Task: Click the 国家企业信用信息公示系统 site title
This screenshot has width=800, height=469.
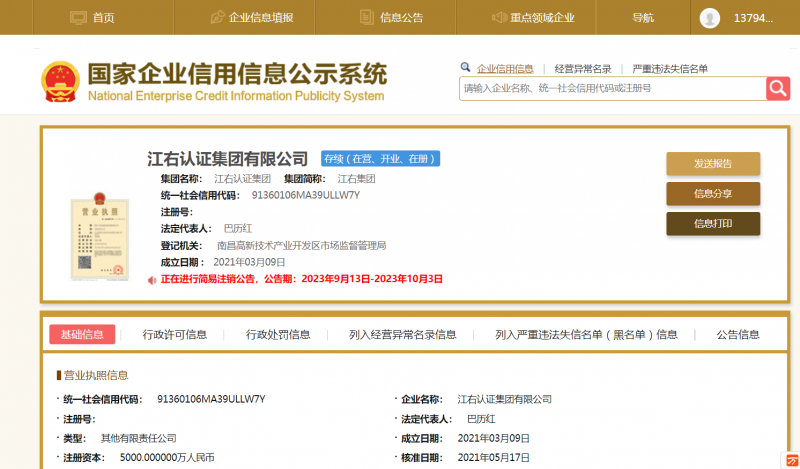Action: tap(237, 75)
